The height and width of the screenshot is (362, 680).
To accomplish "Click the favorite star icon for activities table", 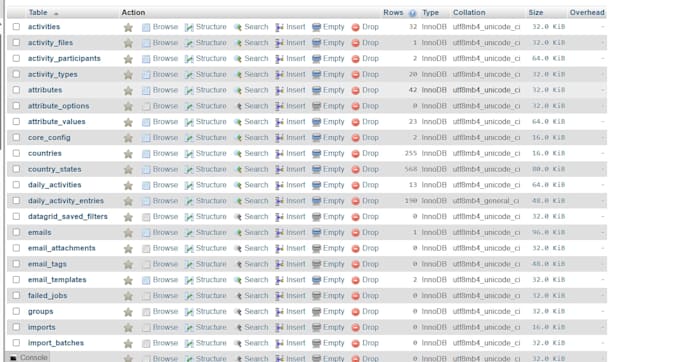I will tap(128, 27).
